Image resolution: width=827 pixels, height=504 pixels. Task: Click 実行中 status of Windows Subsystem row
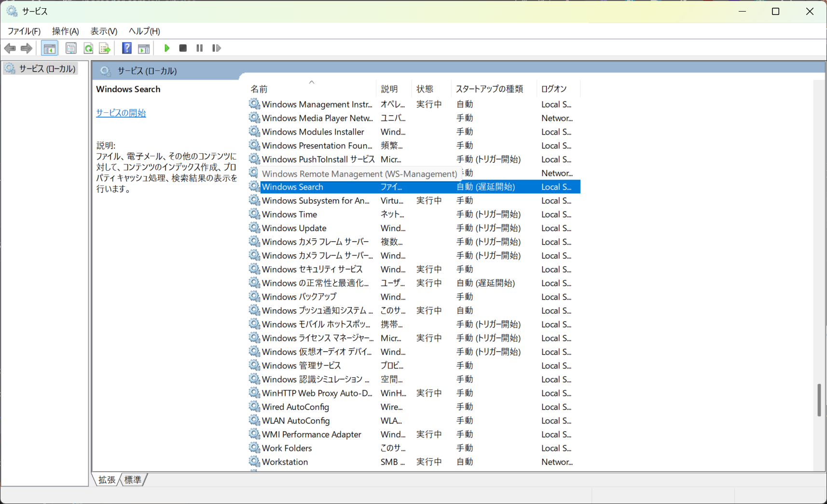pos(429,201)
